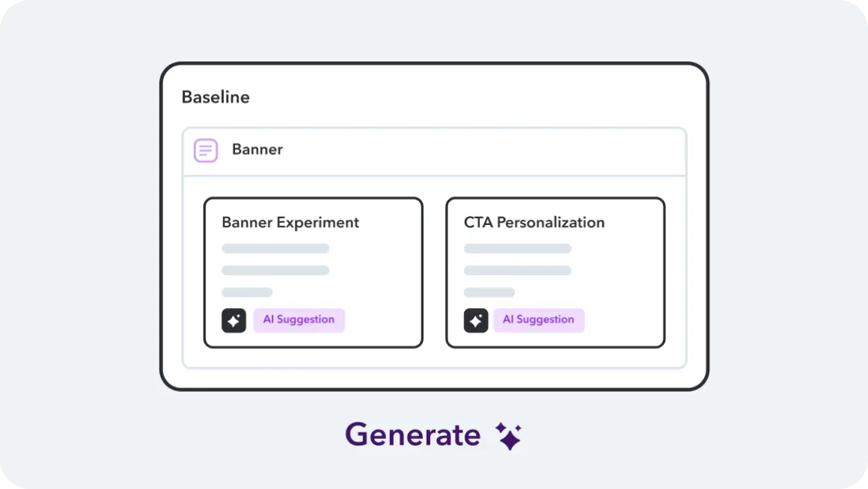Screen dimensions: 868x489
Task: Select AI Suggestion badge in Banner Experiment card
Action: tap(299, 320)
